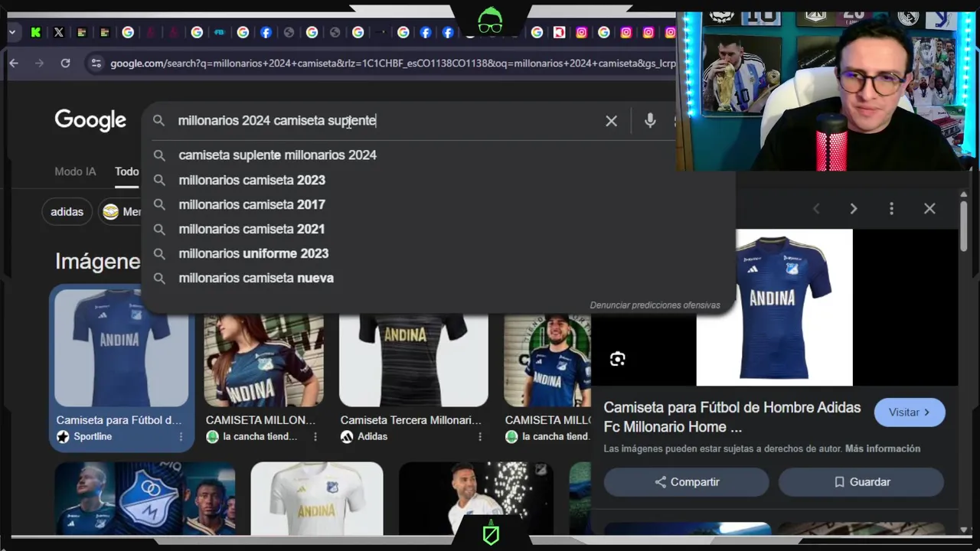Show previous image in the preview panel

[816, 209]
